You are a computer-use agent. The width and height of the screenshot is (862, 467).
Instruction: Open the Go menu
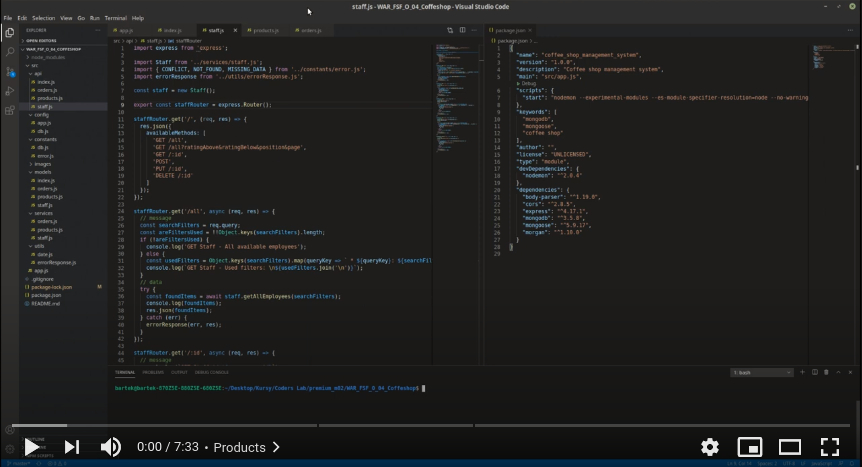click(81, 18)
